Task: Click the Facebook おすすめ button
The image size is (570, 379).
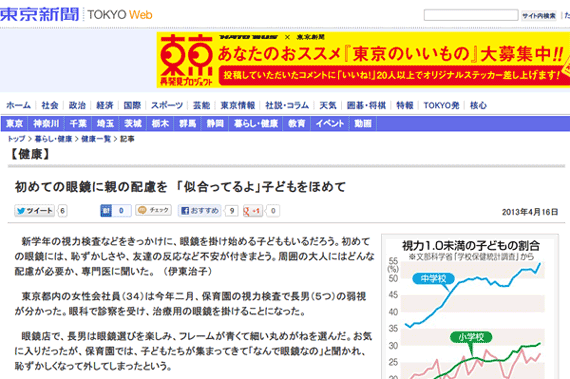Action: [x=200, y=211]
